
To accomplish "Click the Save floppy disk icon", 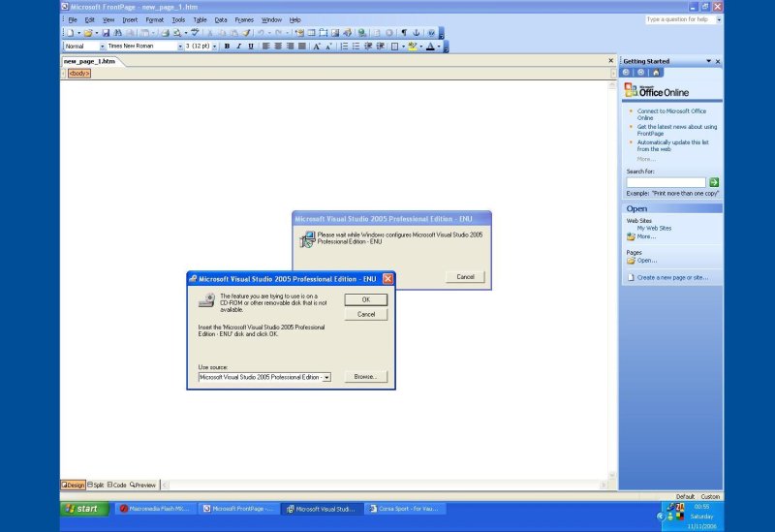I will (x=106, y=33).
